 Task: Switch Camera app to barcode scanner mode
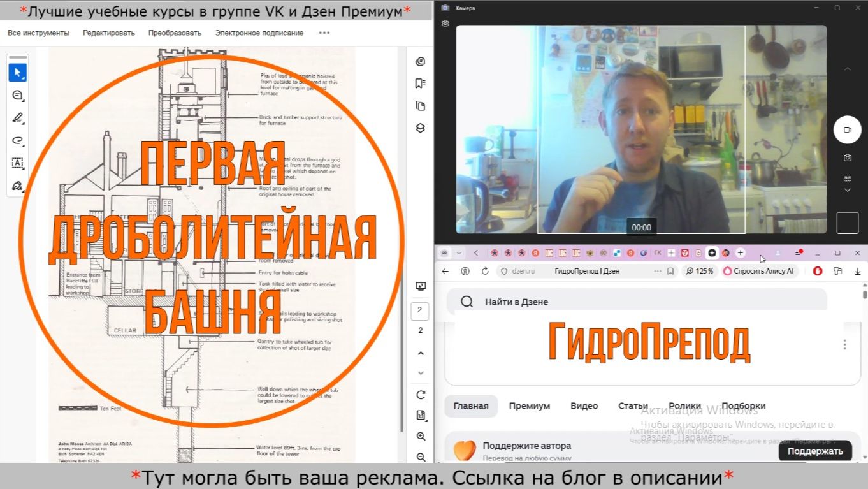(848, 179)
